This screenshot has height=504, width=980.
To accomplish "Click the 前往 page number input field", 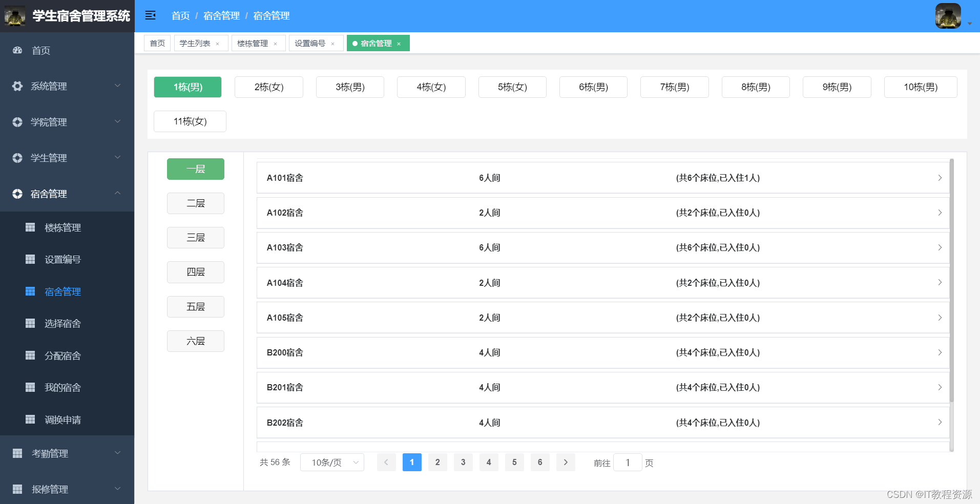I will point(627,463).
